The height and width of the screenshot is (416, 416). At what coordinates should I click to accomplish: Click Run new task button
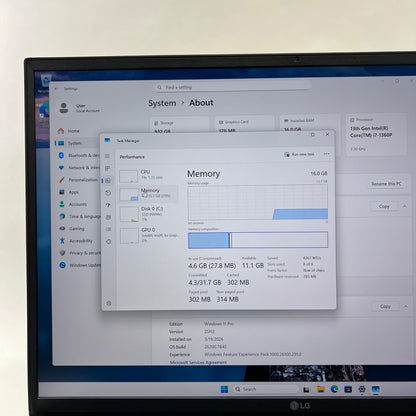[299, 154]
